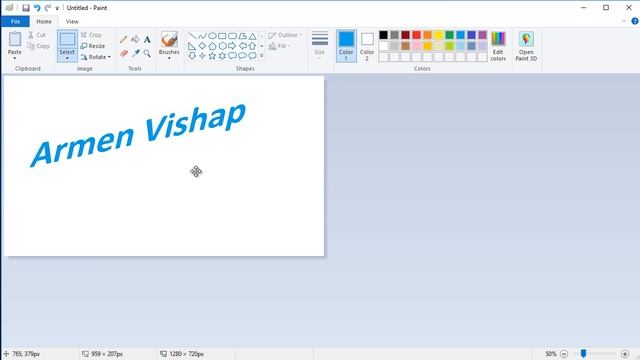Open Paint 3D

coord(526,46)
